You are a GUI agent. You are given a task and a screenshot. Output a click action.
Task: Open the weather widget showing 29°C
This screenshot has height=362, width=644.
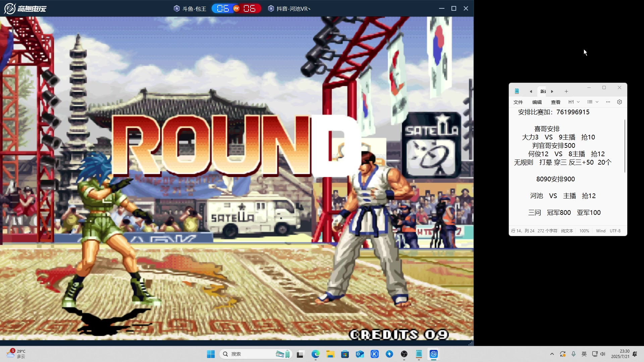pos(16,354)
